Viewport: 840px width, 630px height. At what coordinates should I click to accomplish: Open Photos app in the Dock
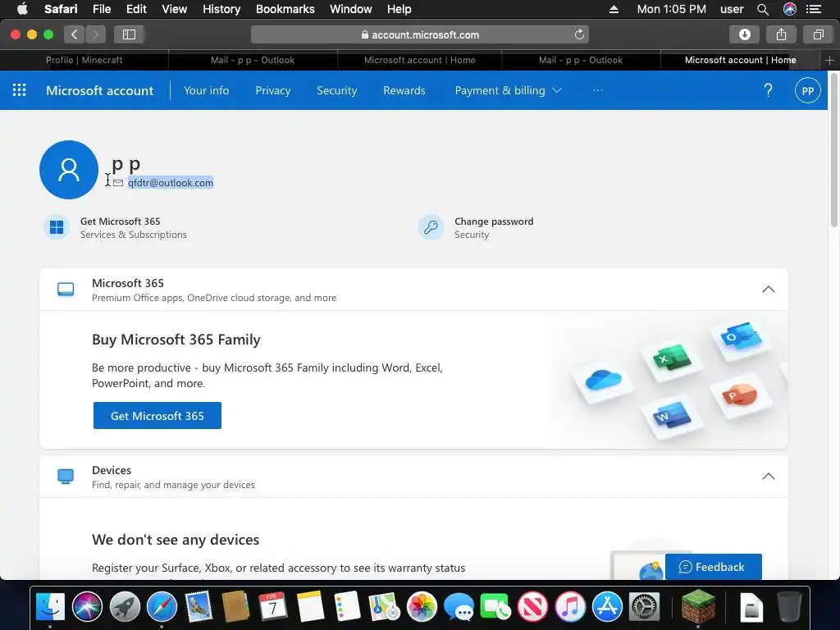click(x=422, y=606)
